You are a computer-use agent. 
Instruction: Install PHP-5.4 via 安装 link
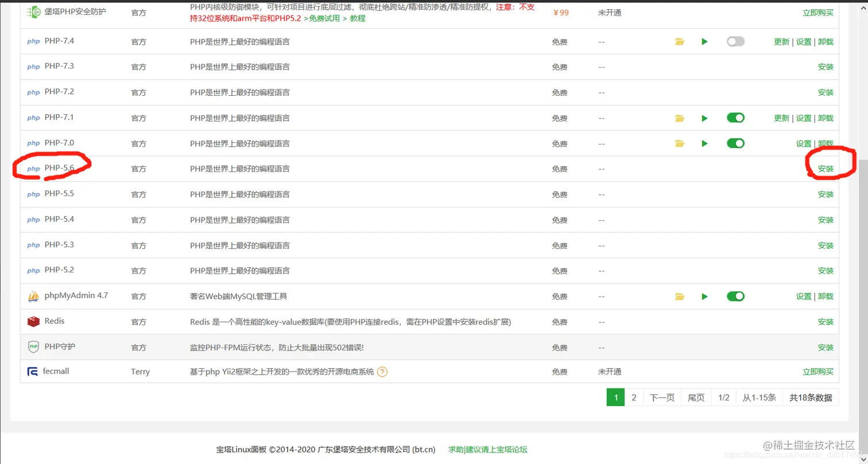826,220
